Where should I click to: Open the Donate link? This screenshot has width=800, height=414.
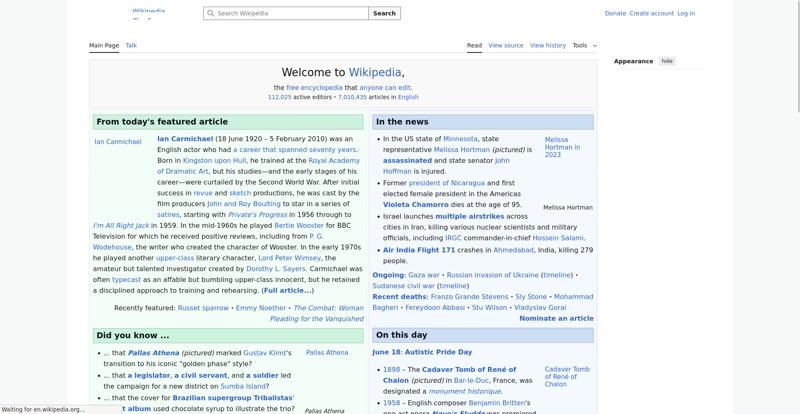(x=615, y=13)
